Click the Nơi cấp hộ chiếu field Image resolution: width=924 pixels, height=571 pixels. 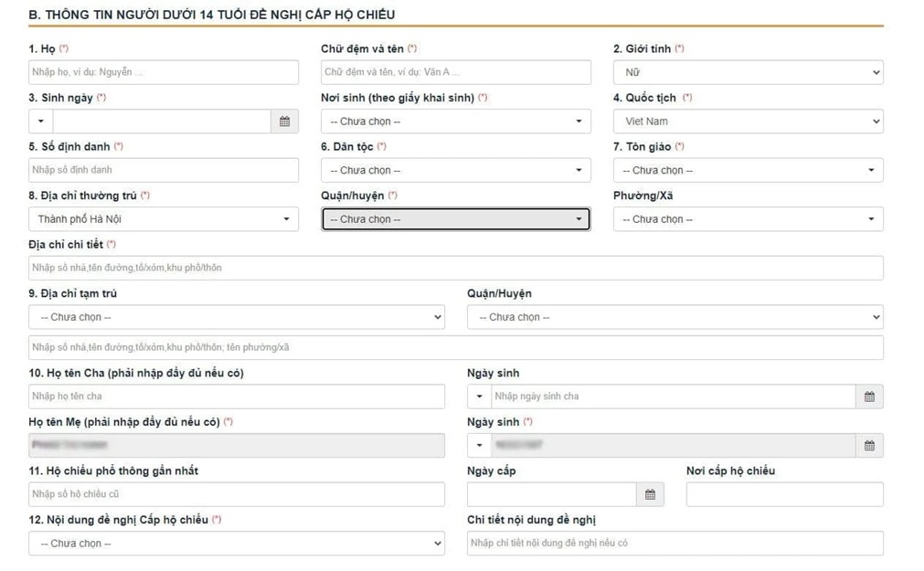click(x=783, y=493)
